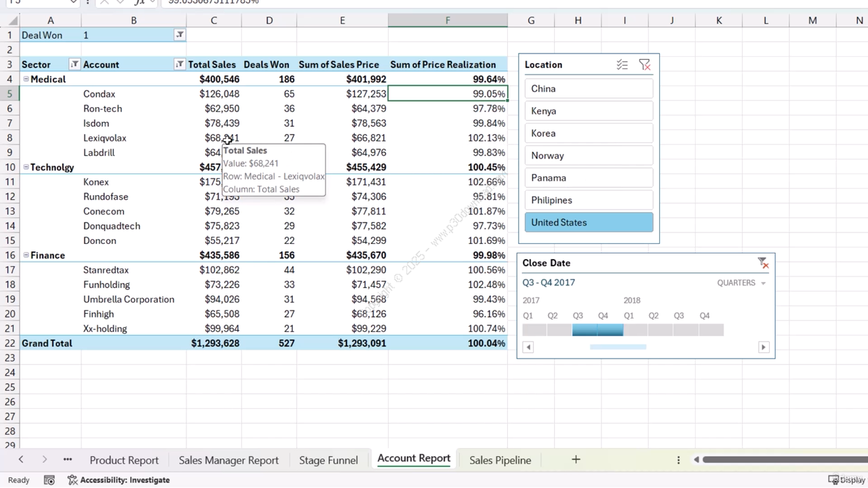The image size is (868, 488).
Task: Toggle United States in Location slicer
Action: pos(589,222)
